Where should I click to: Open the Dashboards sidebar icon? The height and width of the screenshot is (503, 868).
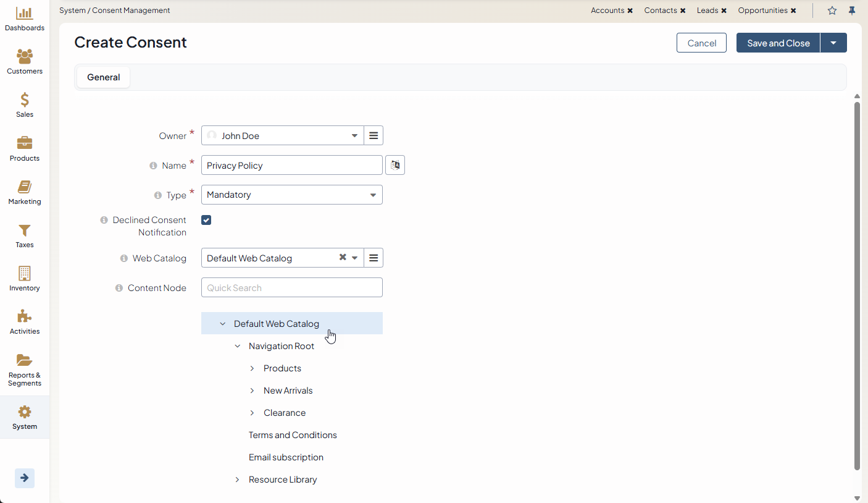(x=25, y=14)
